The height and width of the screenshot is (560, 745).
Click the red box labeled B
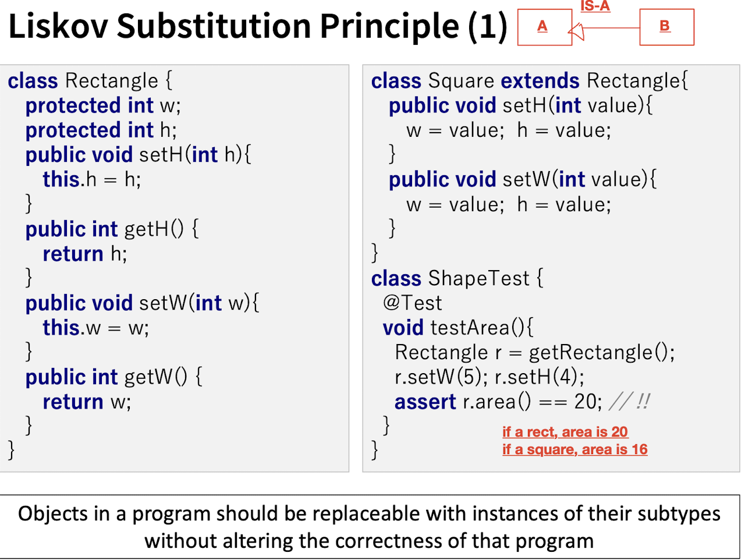tap(666, 27)
